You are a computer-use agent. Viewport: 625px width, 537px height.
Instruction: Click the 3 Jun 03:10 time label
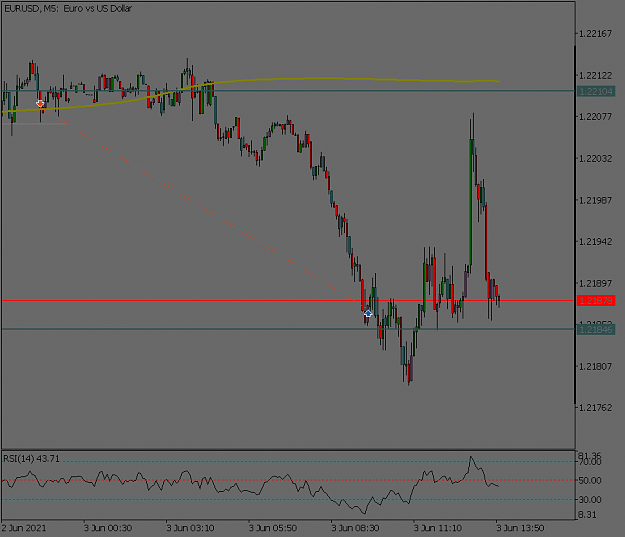190,528
